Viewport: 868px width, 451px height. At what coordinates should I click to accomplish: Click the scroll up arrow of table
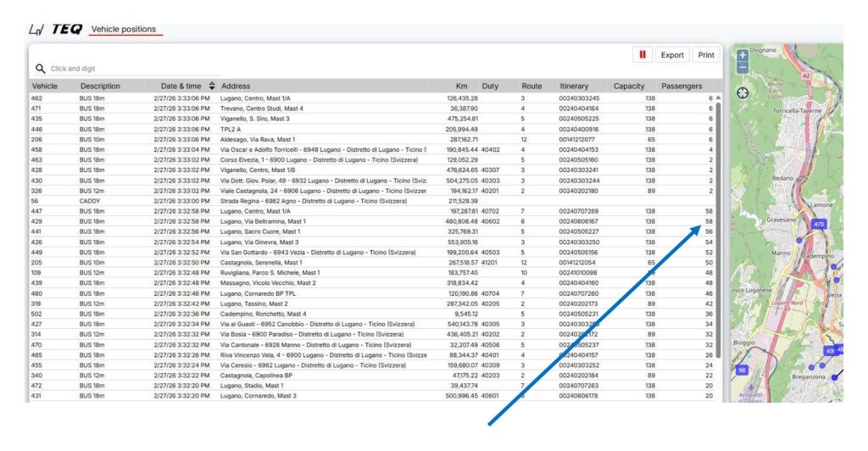click(718, 97)
